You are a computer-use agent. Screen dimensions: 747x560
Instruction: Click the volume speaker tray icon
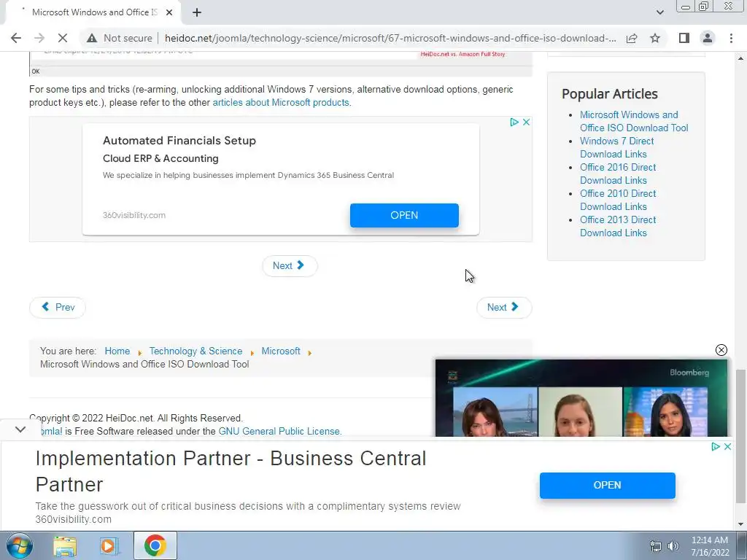[673, 546]
